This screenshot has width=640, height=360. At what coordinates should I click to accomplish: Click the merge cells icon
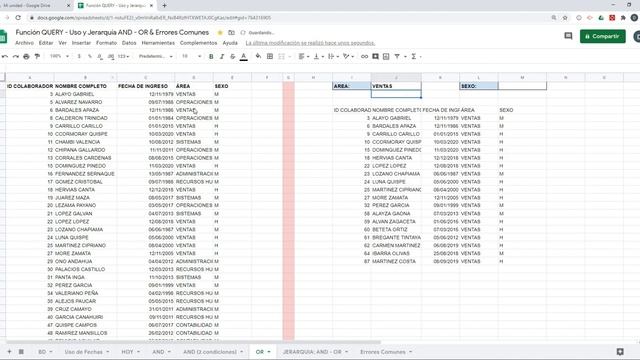tap(281, 56)
